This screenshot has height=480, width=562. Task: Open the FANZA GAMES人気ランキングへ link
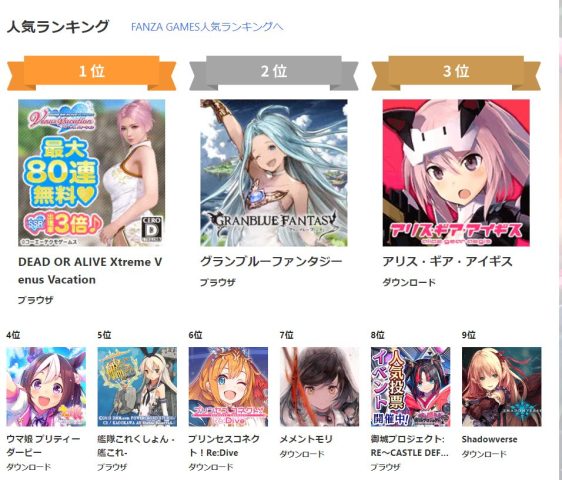point(207,27)
